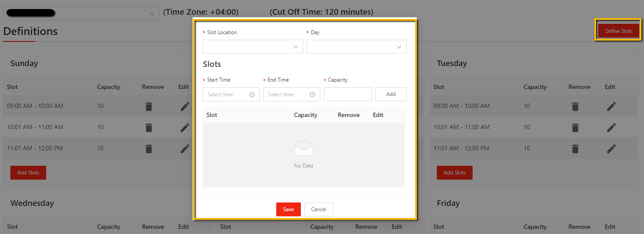Remove Tuesday 11:01 AM - 12:00 PM slot

pyautogui.click(x=575, y=149)
